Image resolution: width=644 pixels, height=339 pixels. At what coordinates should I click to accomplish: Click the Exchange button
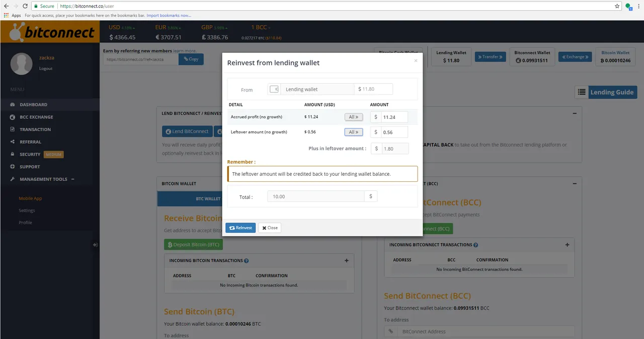tap(574, 57)
